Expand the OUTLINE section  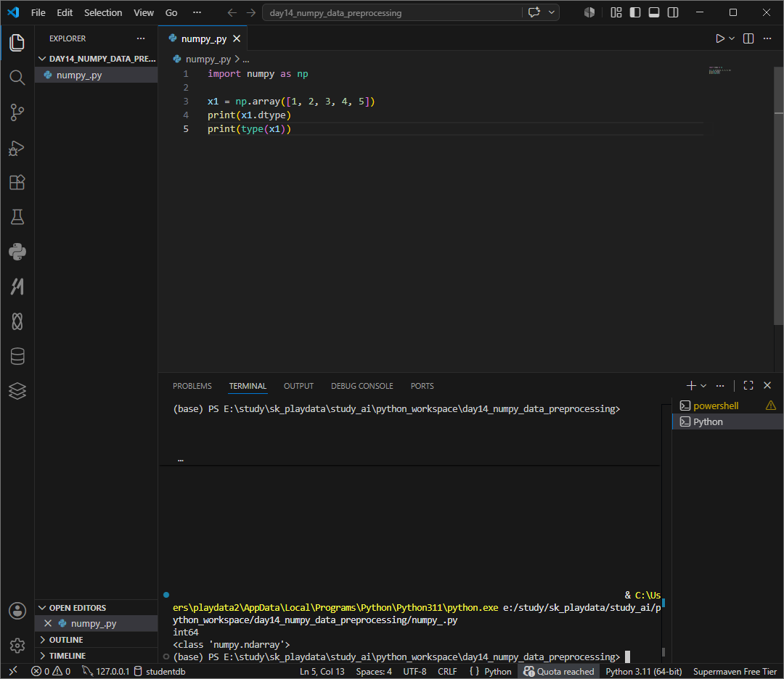tap(97, 640)
